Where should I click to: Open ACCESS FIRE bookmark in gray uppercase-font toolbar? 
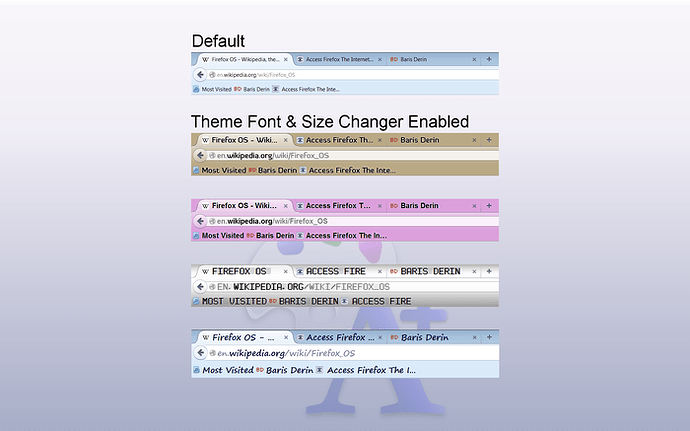point(376,302)
